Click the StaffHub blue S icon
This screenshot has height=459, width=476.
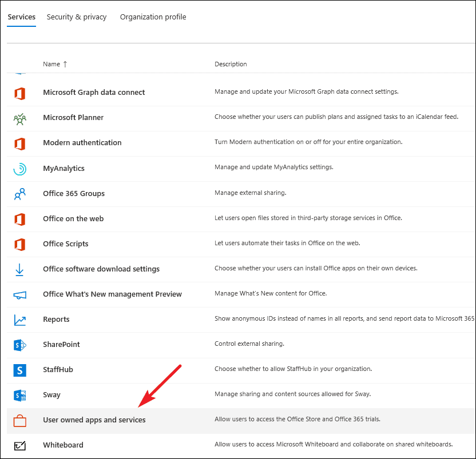point(19,370)
